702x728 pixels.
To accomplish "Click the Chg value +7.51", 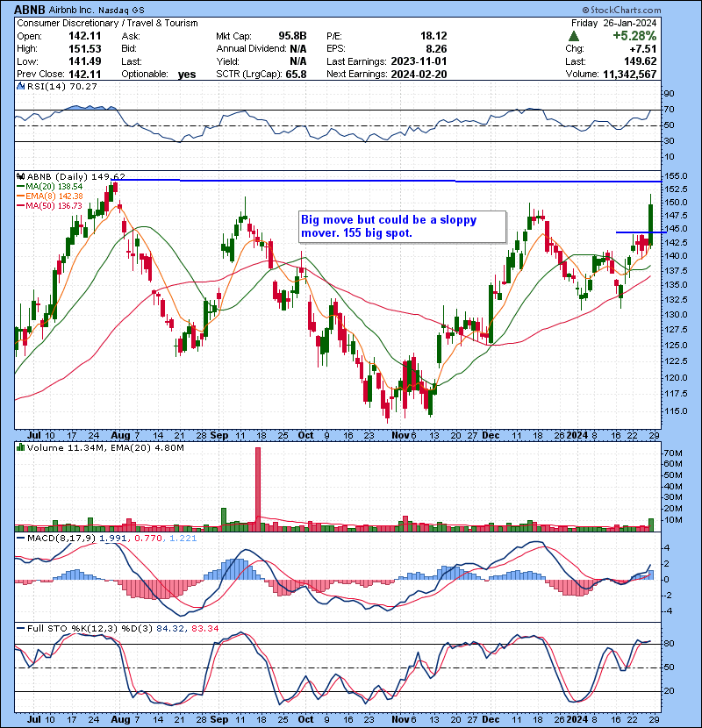I will point(642,49).
